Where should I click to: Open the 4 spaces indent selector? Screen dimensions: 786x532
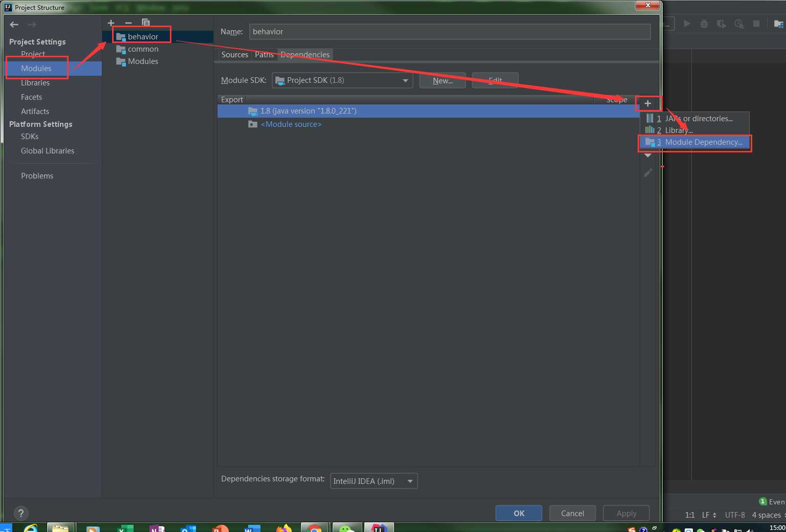coord(768,515)
